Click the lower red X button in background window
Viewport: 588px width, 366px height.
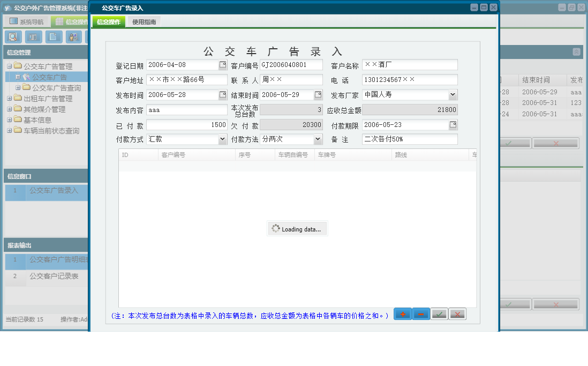click(x=556, y=304)
